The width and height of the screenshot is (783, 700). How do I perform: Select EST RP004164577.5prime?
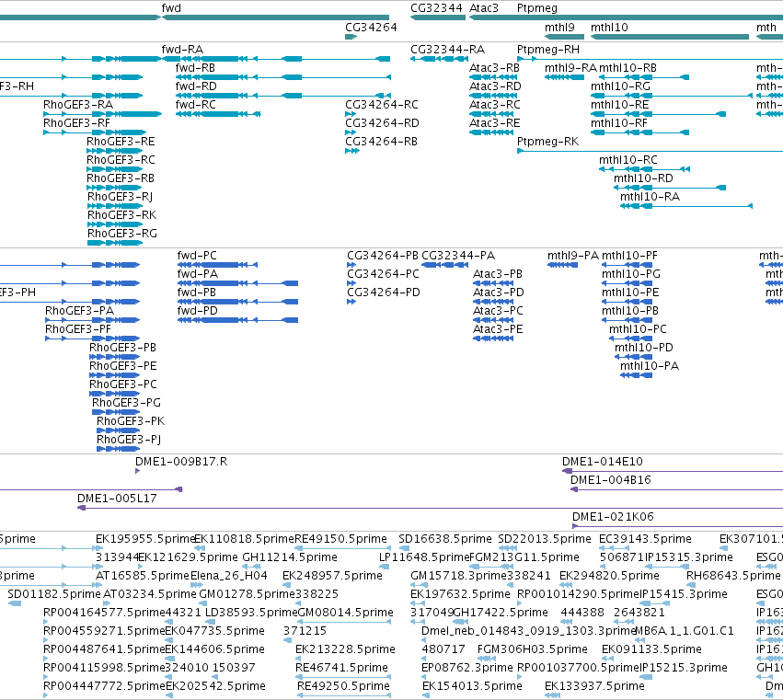(104, 613)
